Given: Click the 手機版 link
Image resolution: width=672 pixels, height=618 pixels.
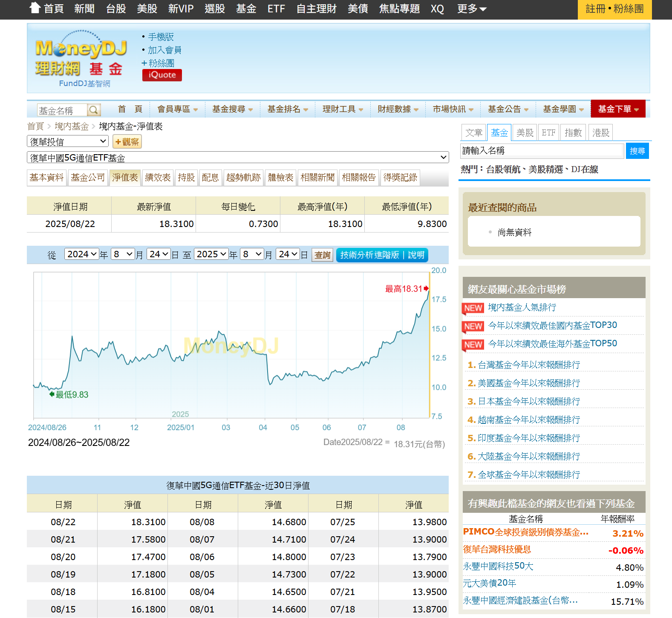Looking at the screenshot, I should pos(161,37).
